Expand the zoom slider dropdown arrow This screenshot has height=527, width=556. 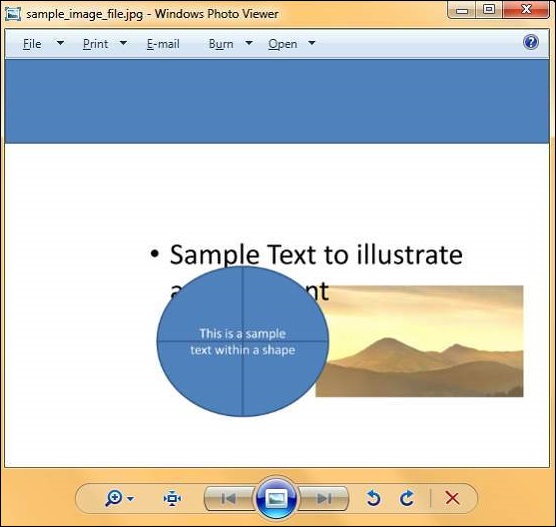130,499
